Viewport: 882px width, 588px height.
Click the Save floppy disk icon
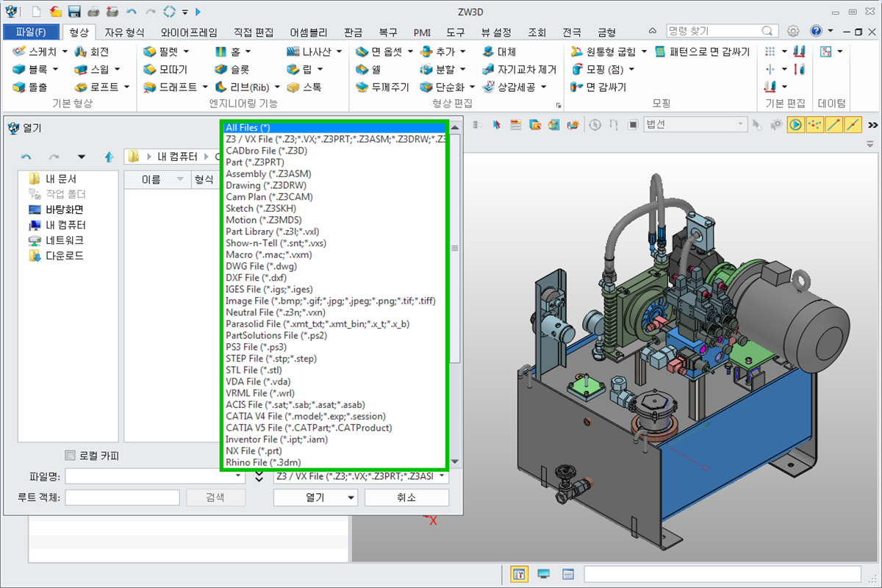(74, 11)
